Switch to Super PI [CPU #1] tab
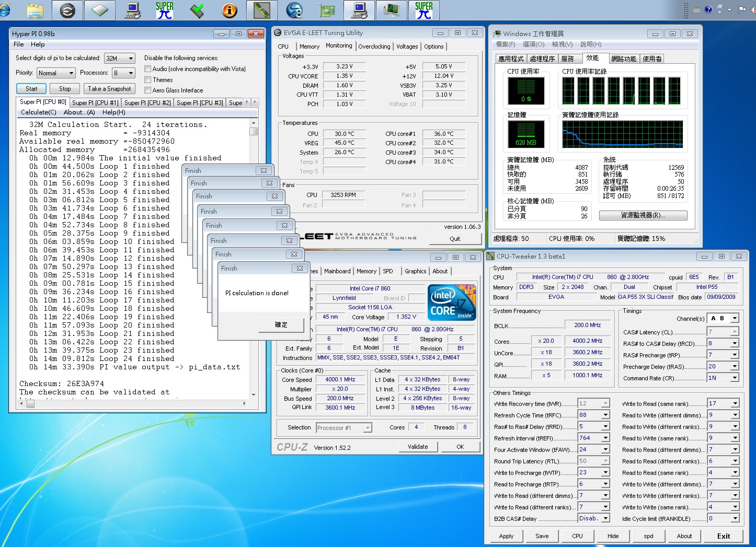Viewport: 756px width, 547px height. [95, 103]
